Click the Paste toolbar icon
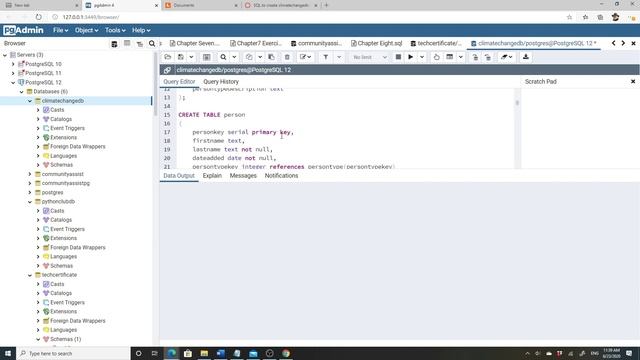Image resolution: width=640 pixels, height=360 pixels. 271,57
